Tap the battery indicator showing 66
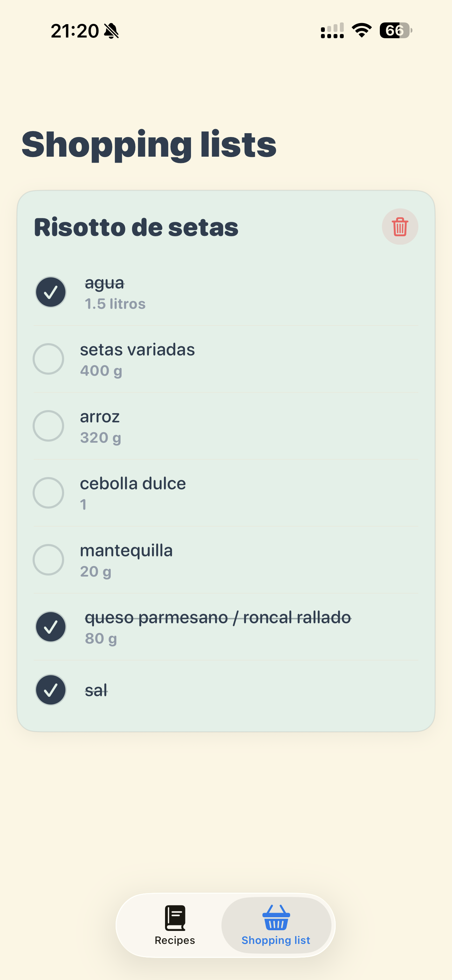452x980 pixels. pos(396,30)
